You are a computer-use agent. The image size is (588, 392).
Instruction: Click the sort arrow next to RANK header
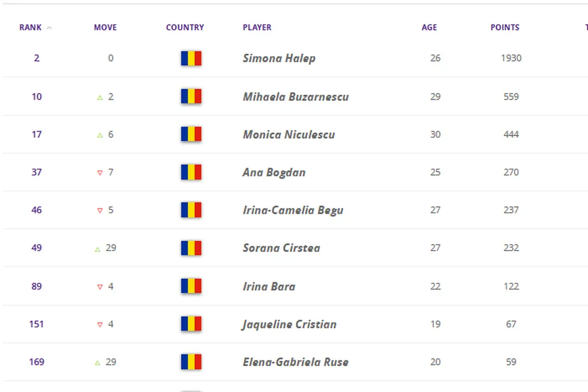tap(49, 28)
